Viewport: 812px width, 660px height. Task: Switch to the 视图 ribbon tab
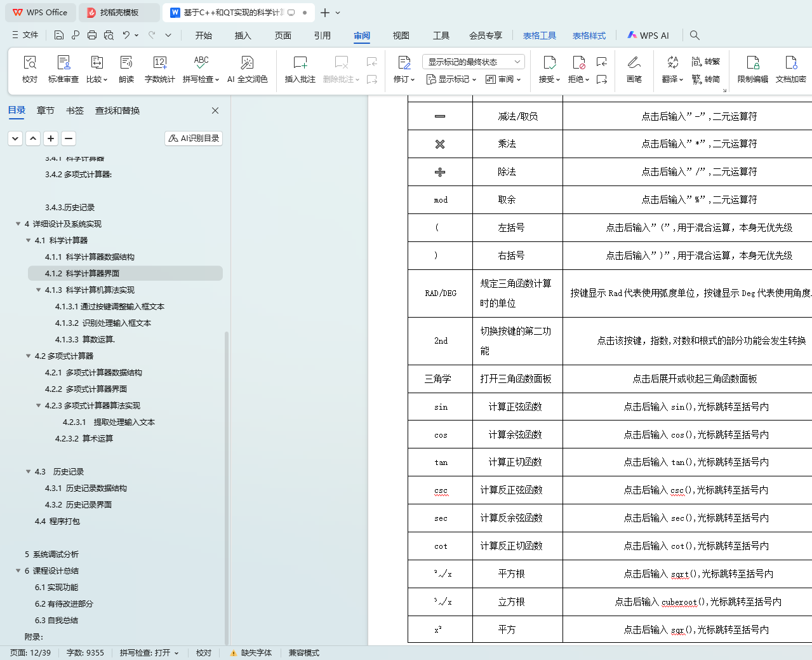coord(401,36)
